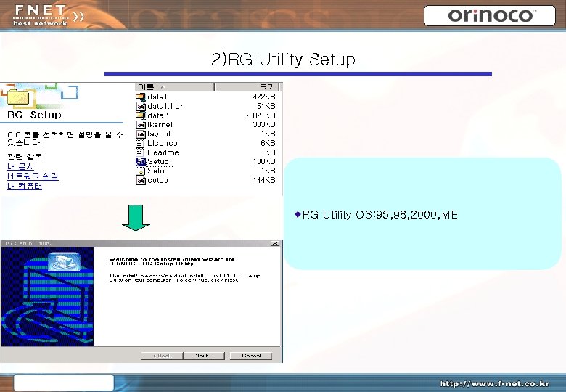566x392 pixels.
Task: Open the 내 컴퓨터 link
Action: tap(25, 187)
